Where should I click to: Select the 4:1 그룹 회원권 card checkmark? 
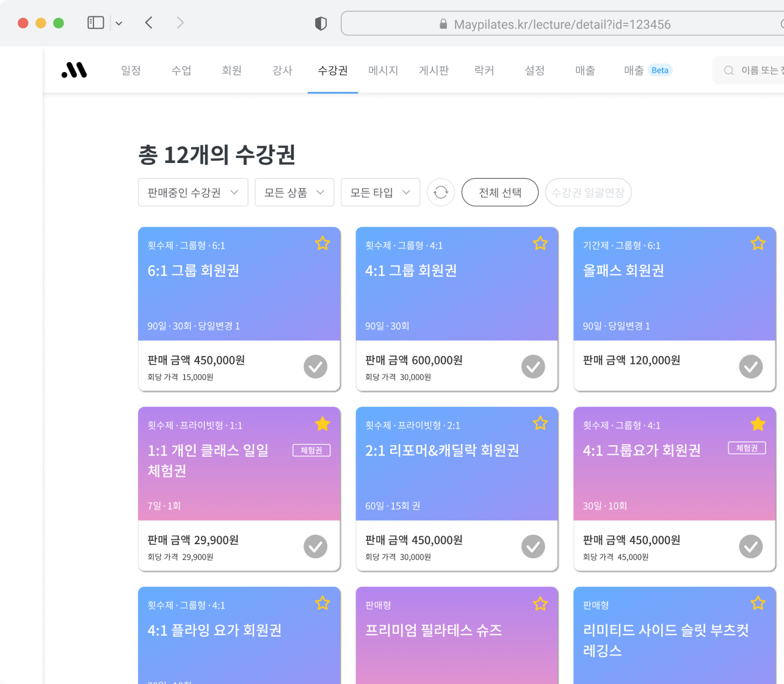pos(533,366)
